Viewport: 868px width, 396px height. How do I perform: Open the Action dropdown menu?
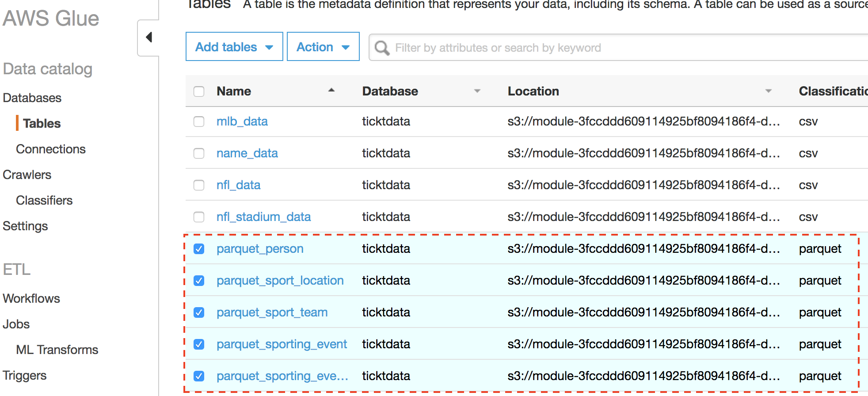[x=323, y=46]
